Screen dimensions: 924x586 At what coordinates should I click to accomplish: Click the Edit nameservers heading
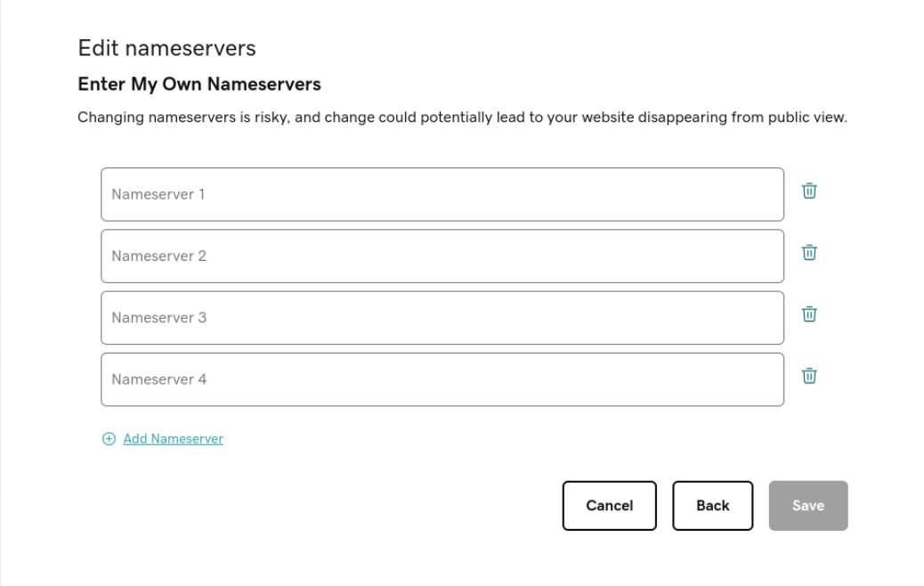166,49
